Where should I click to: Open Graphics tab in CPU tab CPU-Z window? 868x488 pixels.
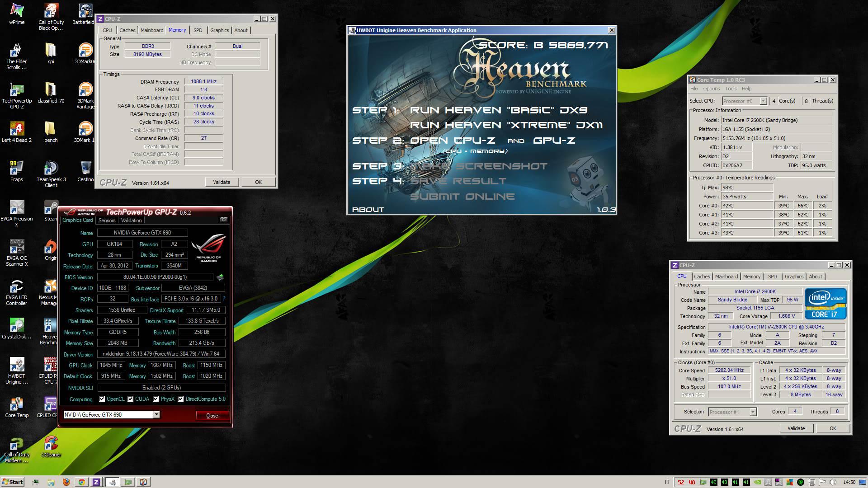pos(794,277)
